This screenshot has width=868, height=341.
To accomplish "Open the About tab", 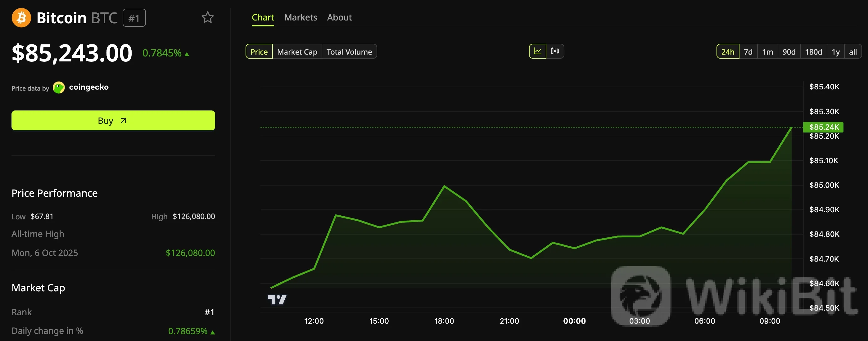I will 339,17.
